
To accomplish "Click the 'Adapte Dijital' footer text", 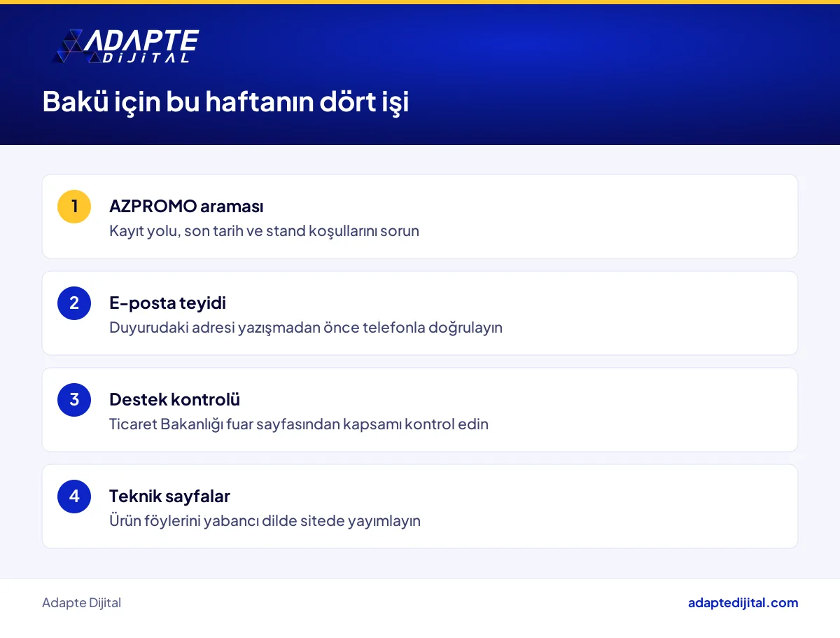I will pyautogui.click(x=81, y=603).
